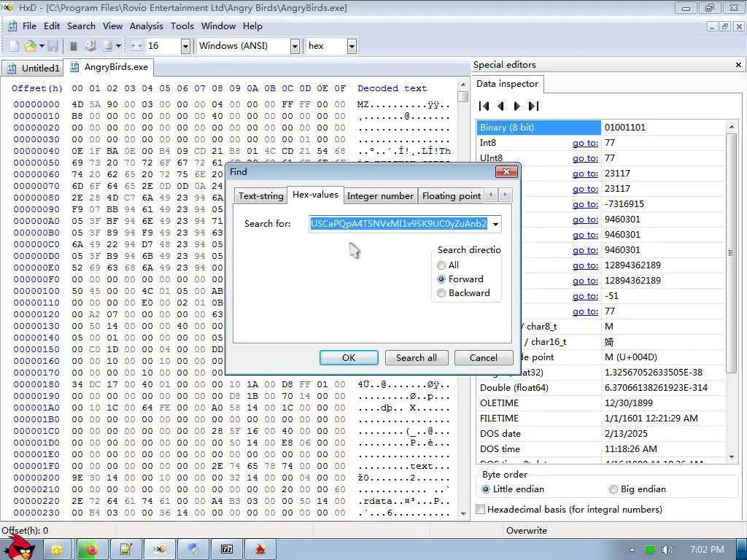
Task: Close the Special editors panel
Action: (x=738, y=65)
